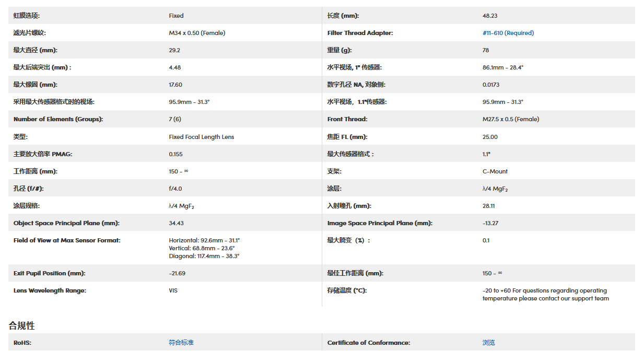This screenshot has height=361, width=644.
Task: Click the f/4.0 aperture value
Action: (x=175, y=189)
